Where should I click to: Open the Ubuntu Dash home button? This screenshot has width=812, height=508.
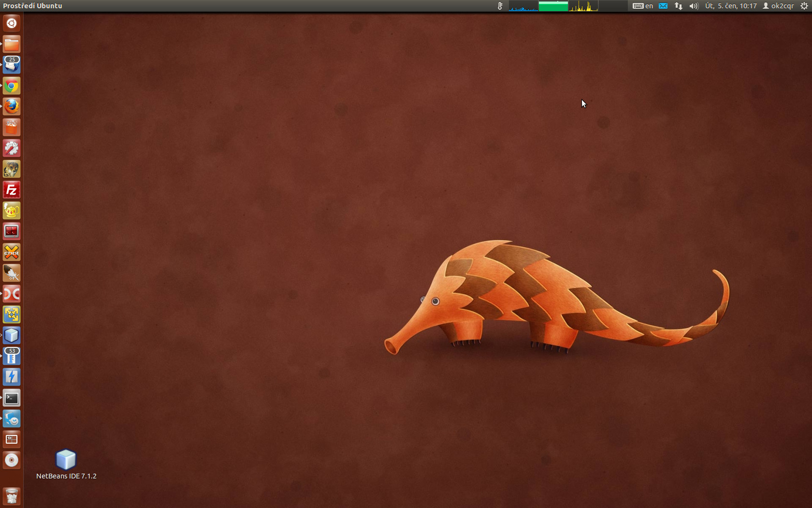point(12,23)
